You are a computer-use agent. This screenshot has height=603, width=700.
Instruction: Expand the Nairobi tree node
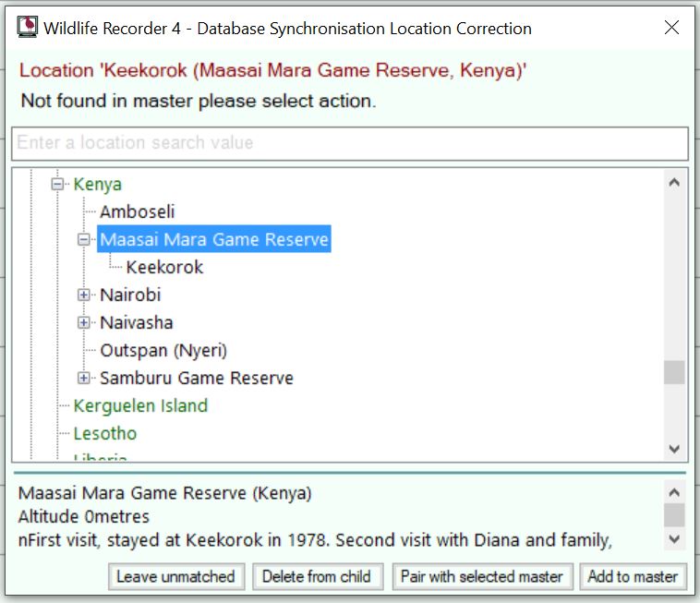coord(83,295)
